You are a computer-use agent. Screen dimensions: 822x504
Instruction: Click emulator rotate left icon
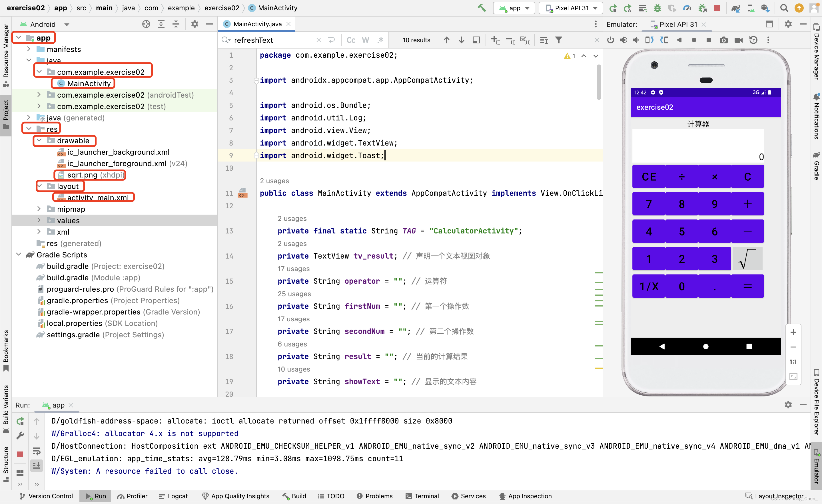coord(649,40)
